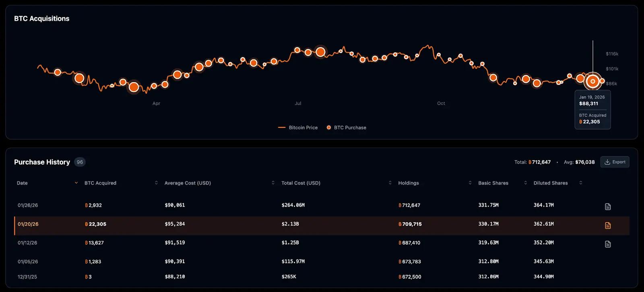Sort by Holdings column arrows

pos(470,183)
